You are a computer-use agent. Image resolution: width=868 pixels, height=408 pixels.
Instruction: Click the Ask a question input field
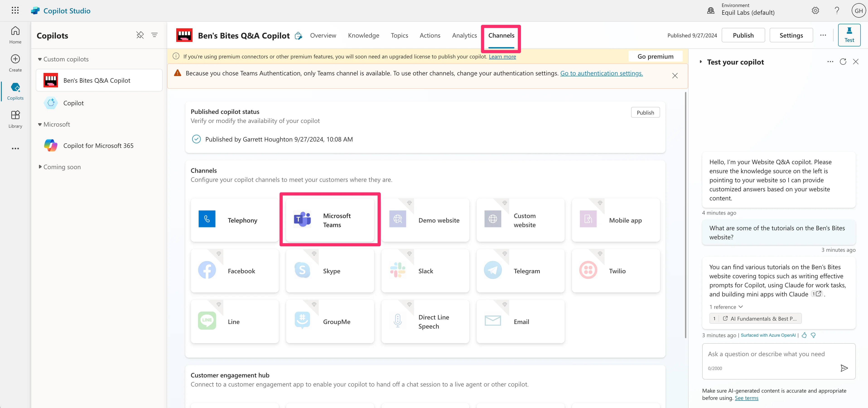766,354
